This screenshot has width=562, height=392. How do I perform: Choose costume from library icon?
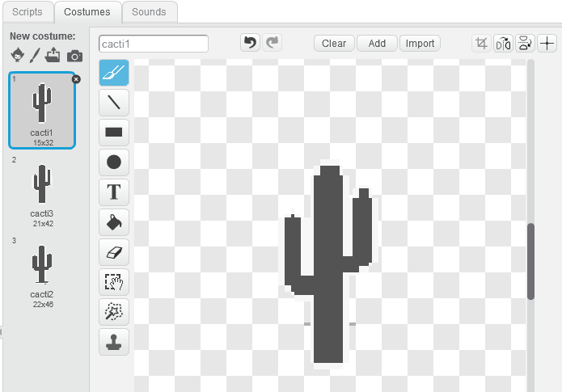[18, 56]
